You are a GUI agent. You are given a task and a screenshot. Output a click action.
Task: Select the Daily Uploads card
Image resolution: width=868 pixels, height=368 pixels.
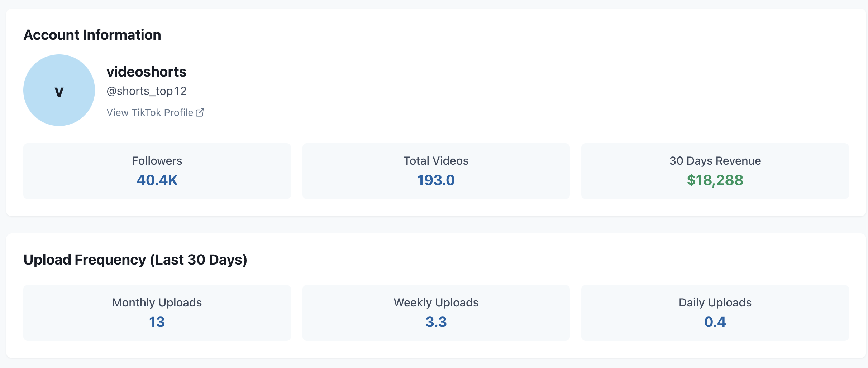click(715, 313)
